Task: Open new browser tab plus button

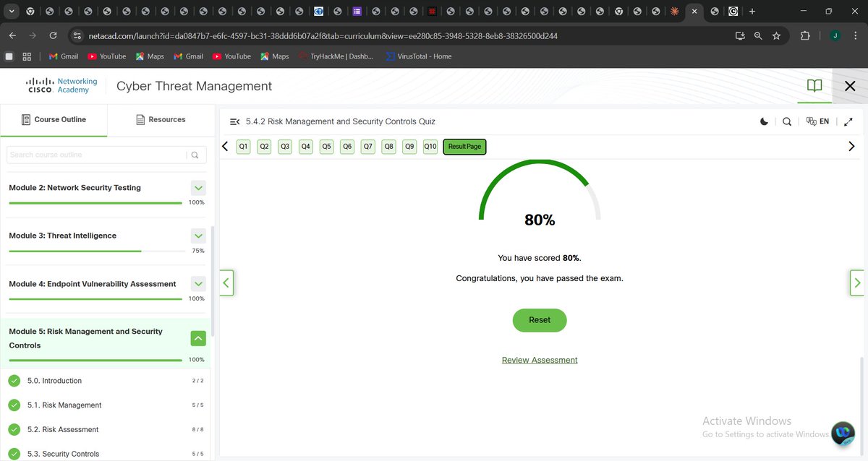Action: 752,12
